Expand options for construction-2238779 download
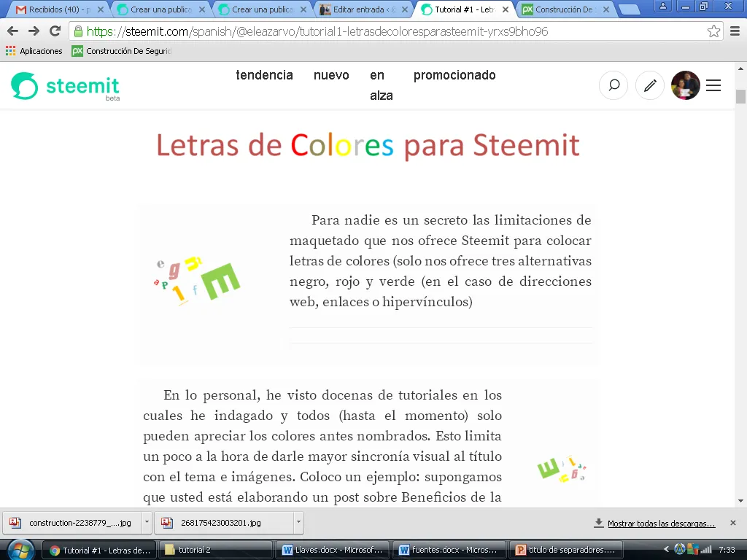 pyautogui.click(x=147, y=523)
